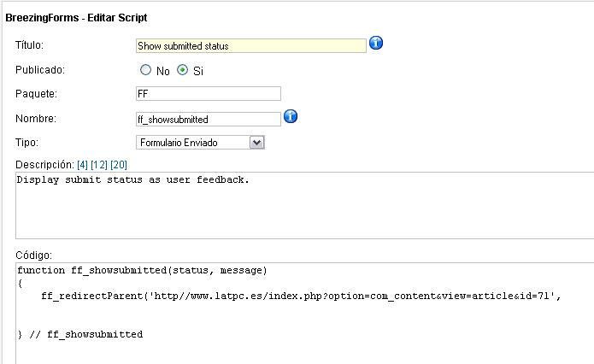Select the Si radio button for Publicado
The width and height of the screenshot is (594, 364).
point(182,70)
